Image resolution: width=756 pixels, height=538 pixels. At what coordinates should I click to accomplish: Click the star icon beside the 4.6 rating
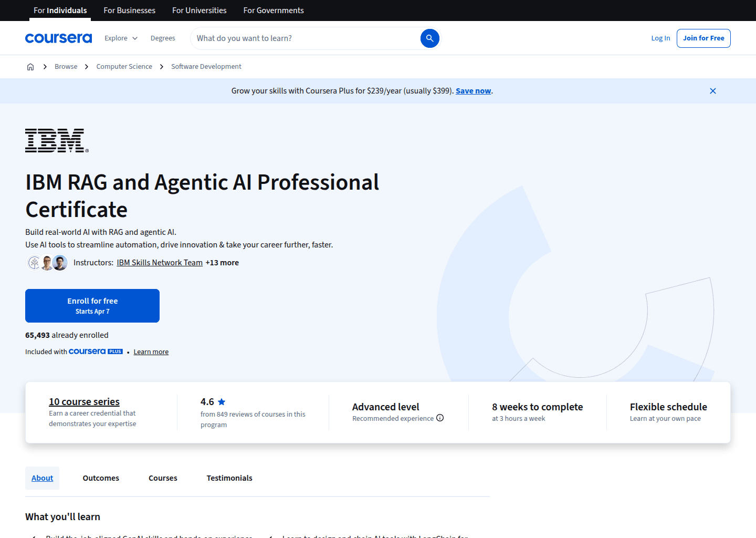pos(222,401)
